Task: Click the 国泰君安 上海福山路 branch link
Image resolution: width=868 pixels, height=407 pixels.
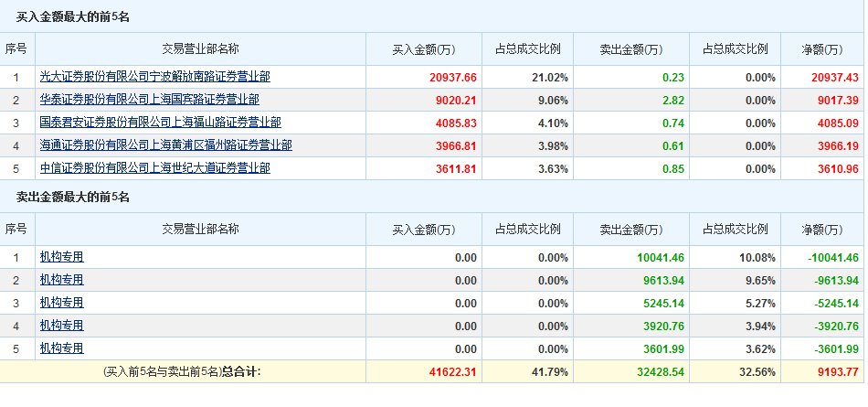Action: click(x=160, y=123)
